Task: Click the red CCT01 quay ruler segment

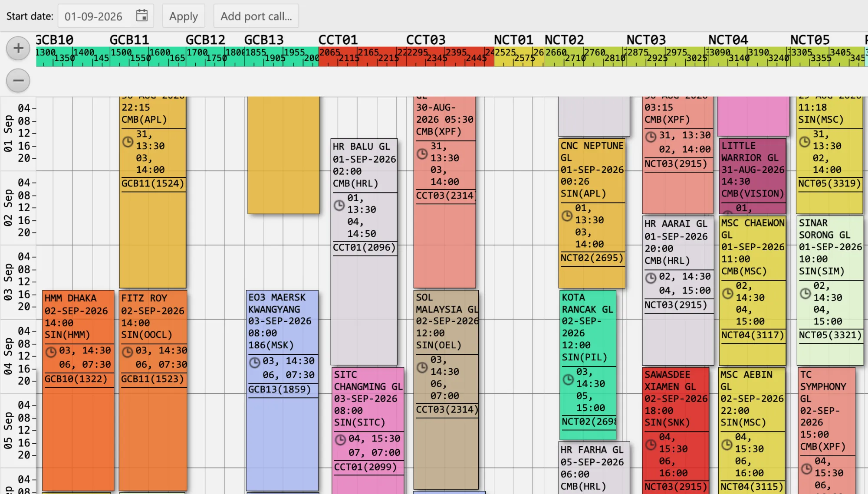Action: point(362,57)
